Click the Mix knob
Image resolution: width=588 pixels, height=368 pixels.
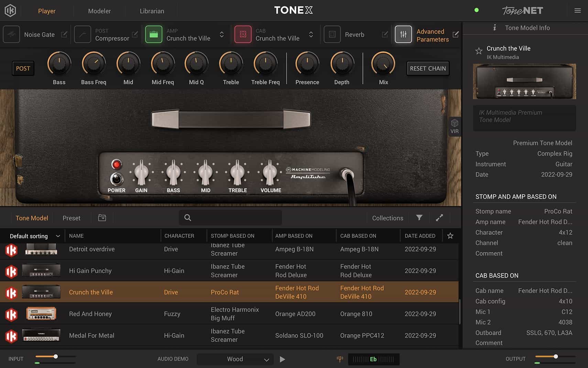(383, 64)
